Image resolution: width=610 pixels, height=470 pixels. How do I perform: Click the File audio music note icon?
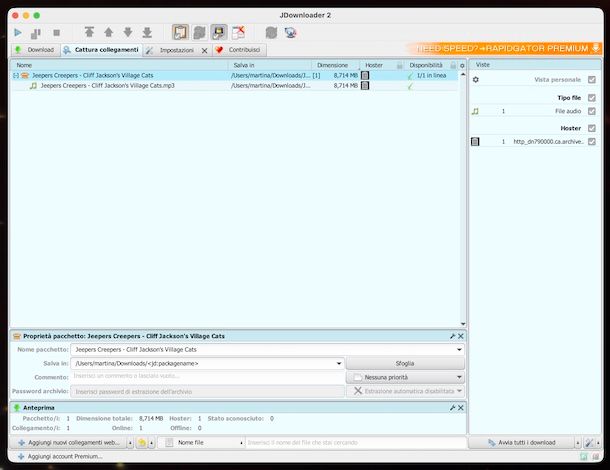pyautogui.click(x=475, y=111)
